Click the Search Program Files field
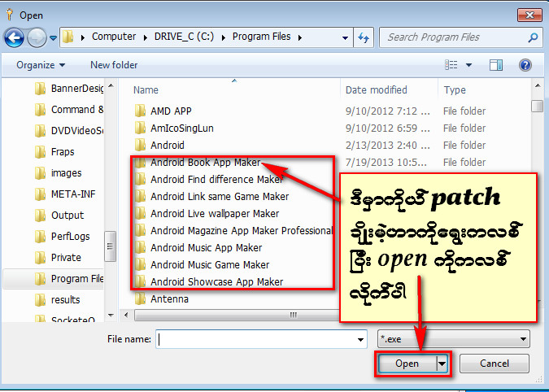 click(x=461, y=37)
